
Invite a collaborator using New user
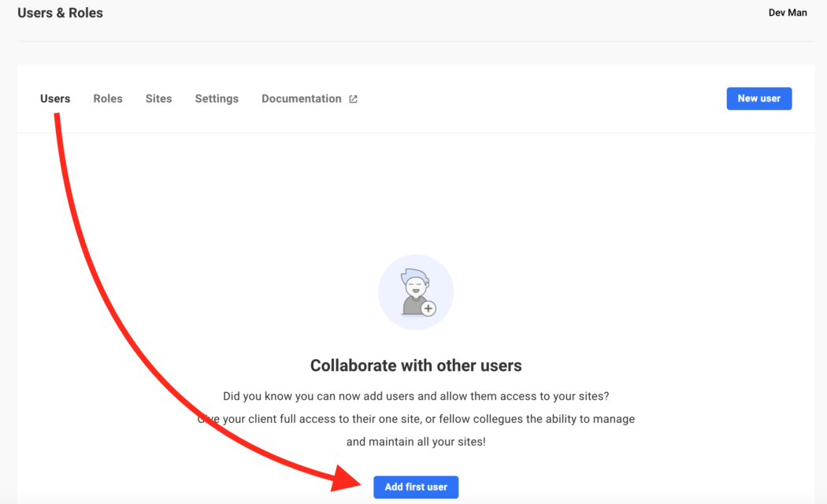point(758,98)
